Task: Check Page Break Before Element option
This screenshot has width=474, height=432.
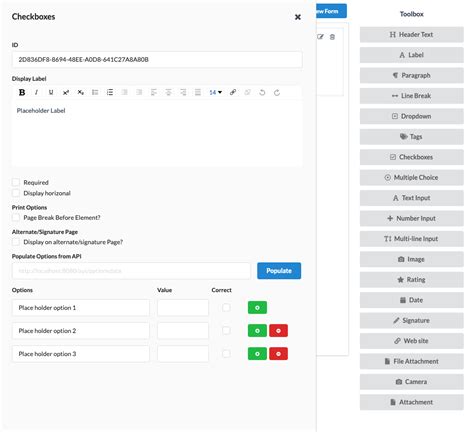Action: (16, 218)
